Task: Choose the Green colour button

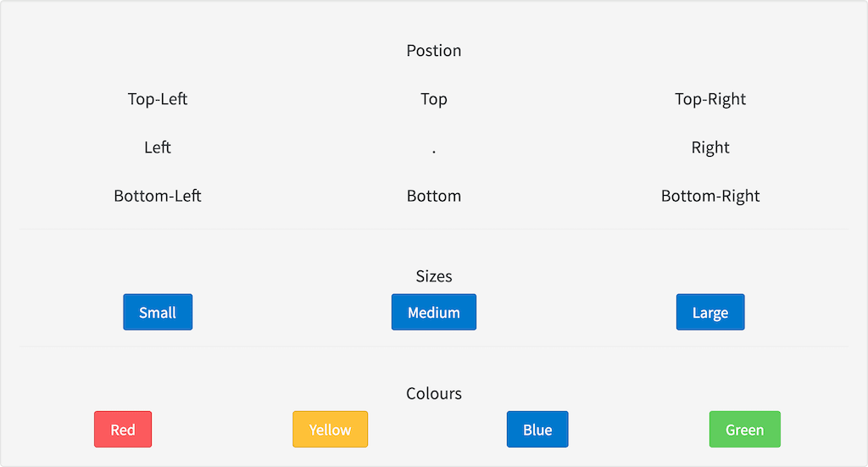Action: point(744,430)
